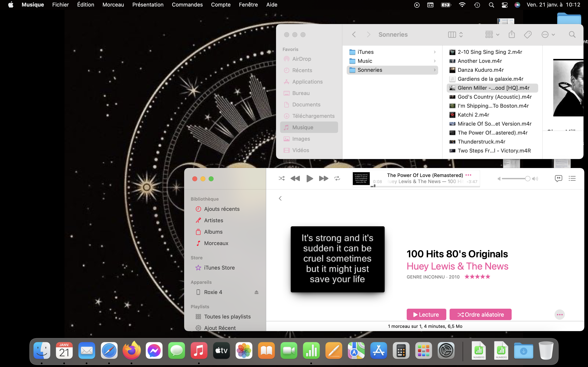Click the volume slider knob

[x=528, y=179]
